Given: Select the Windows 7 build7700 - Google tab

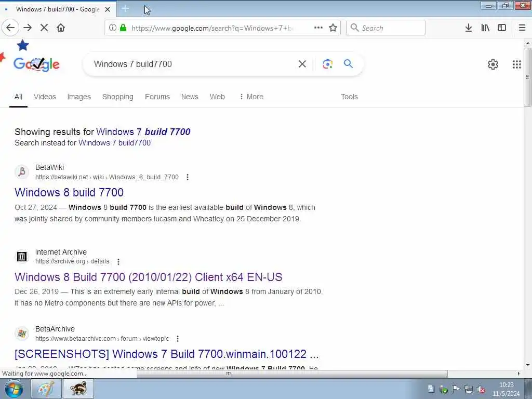Looking at the screenshot, I should click(x=58, y=9).
